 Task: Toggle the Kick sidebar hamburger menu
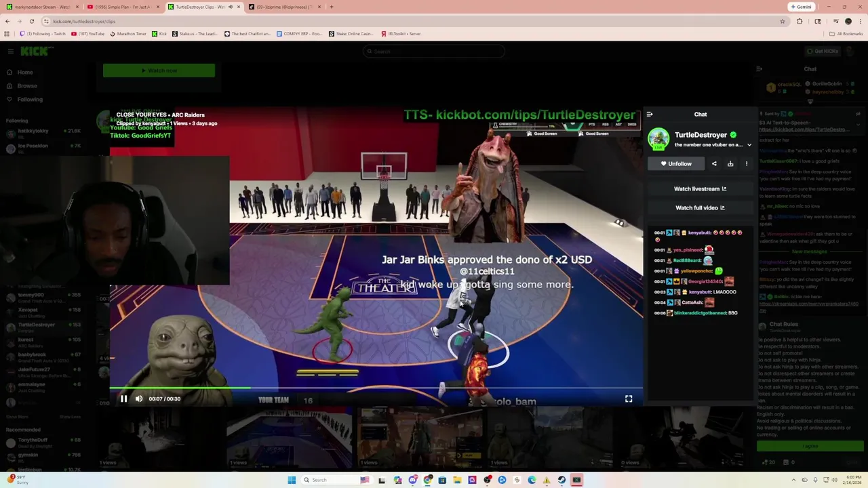[10, 51]
